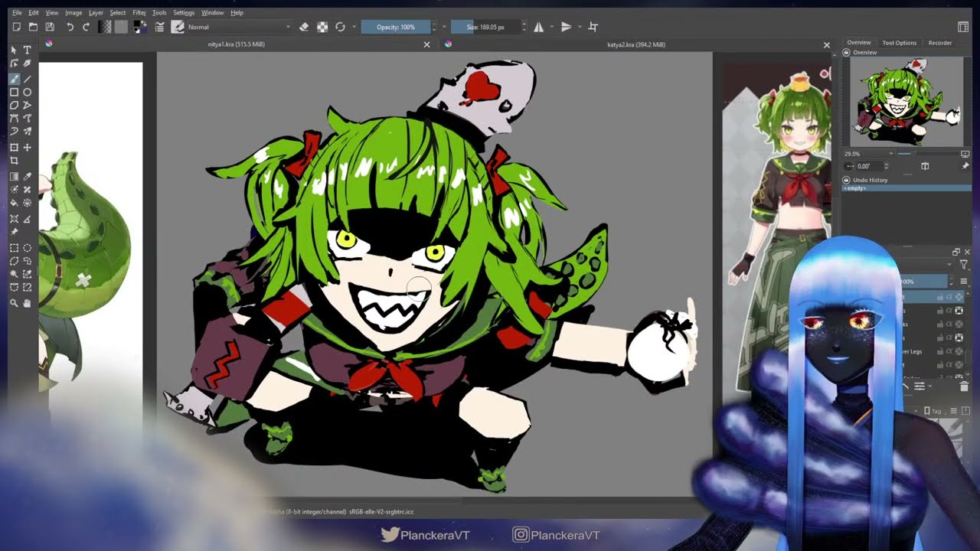Select the Line tool
The image size is (980, 551).
pos(28,78)
